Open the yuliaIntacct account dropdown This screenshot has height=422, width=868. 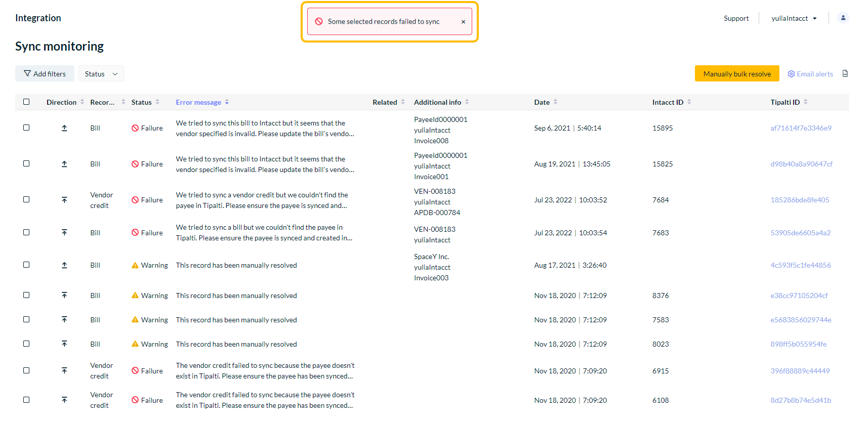794,18
